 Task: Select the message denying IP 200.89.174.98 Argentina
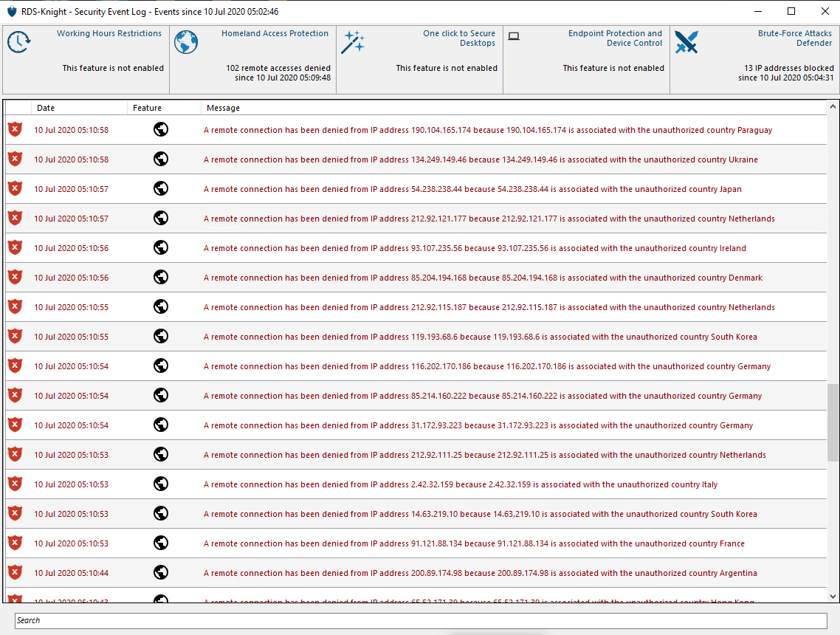coord(480,573)
